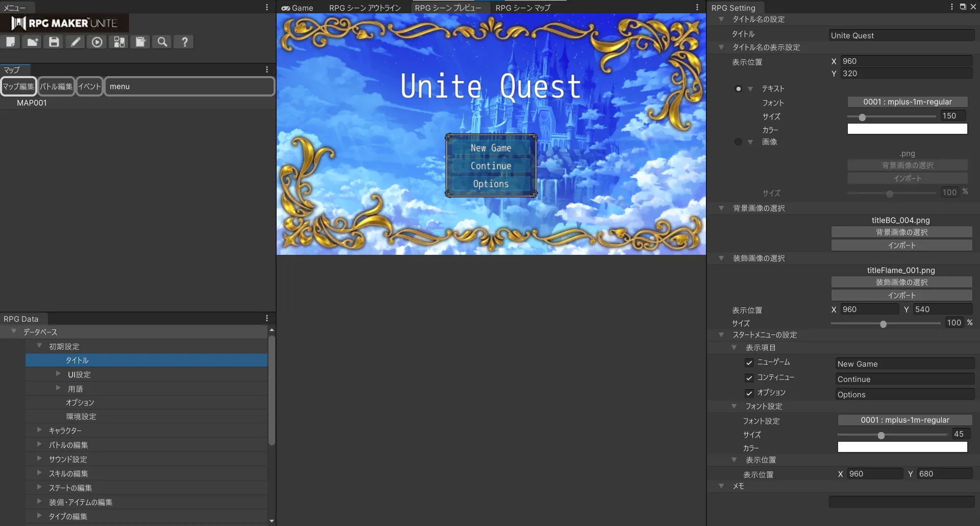Click the open project folder icon
Image resolution: width=980 pixels, height=526 pixels.
(x=33, y=42)
